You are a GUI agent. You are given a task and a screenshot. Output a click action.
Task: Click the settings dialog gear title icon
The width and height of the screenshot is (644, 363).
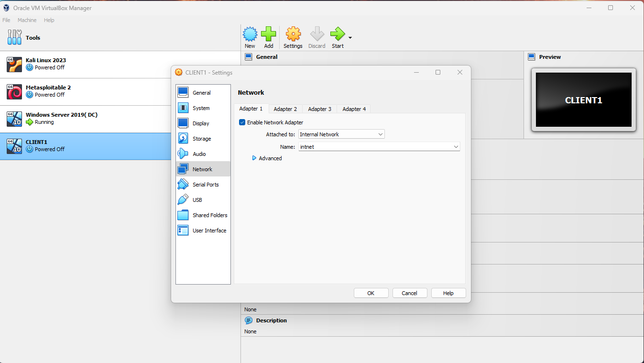pos(179,72)
